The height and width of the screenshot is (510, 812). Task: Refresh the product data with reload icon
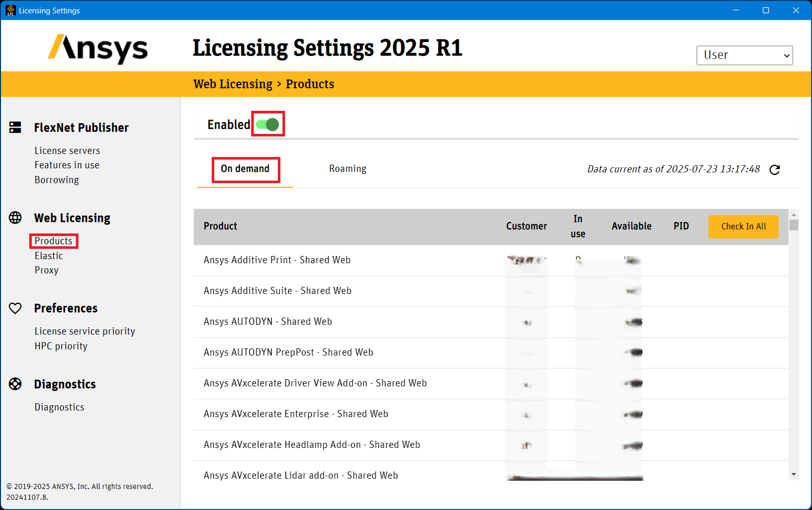point(775,169)
